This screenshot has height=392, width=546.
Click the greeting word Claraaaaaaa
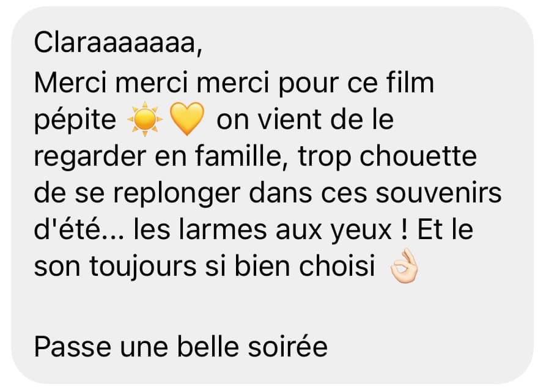[118, 43]
